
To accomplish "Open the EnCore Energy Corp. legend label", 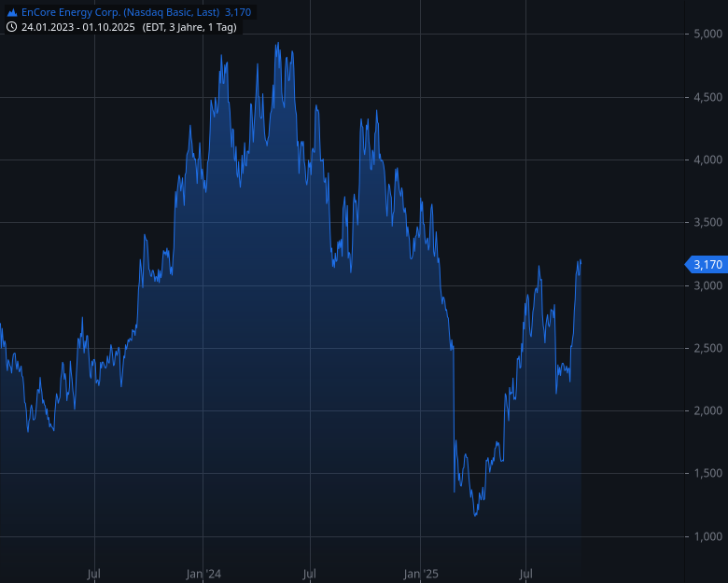I will click(x=120, y=12).
